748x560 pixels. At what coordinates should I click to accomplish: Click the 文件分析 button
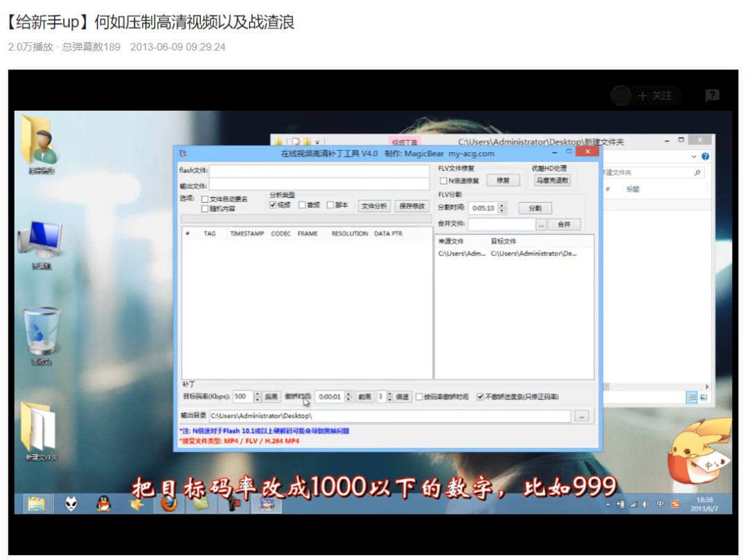click(374, 206)
